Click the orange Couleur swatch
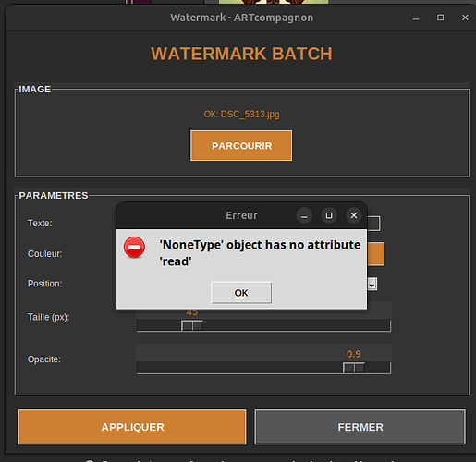The height and width of the screenshot is (462, 476). tap(376, 254)
